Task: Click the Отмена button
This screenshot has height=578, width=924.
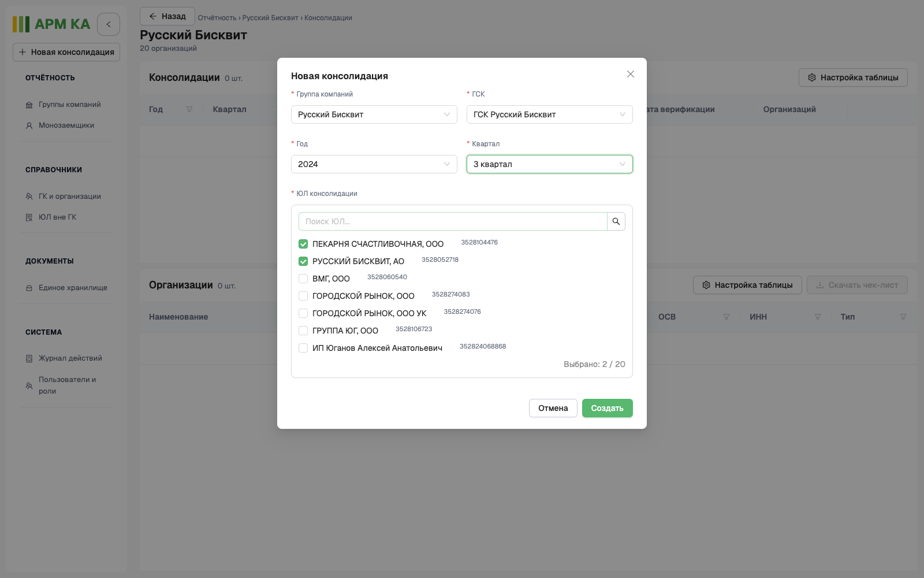Action: coord(553,408)
